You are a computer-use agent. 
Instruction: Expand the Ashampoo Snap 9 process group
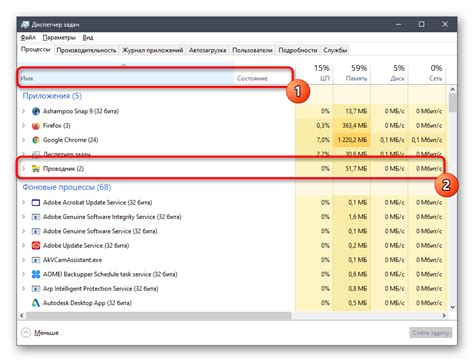click(x=23, y=111)
